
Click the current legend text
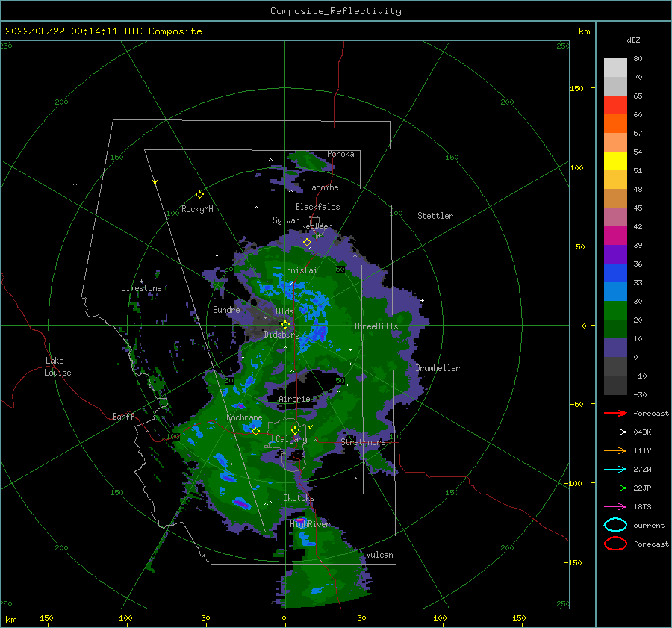pyautogui.click(x=648, y=525)
